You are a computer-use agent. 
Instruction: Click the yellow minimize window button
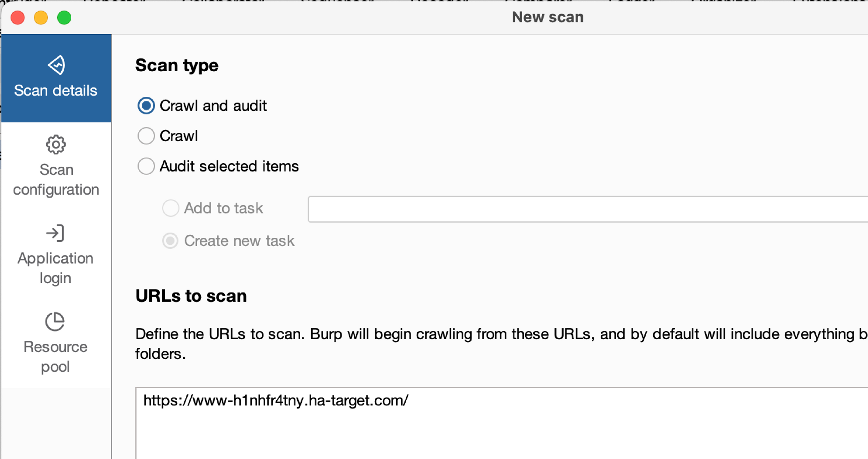coord(41,18)
